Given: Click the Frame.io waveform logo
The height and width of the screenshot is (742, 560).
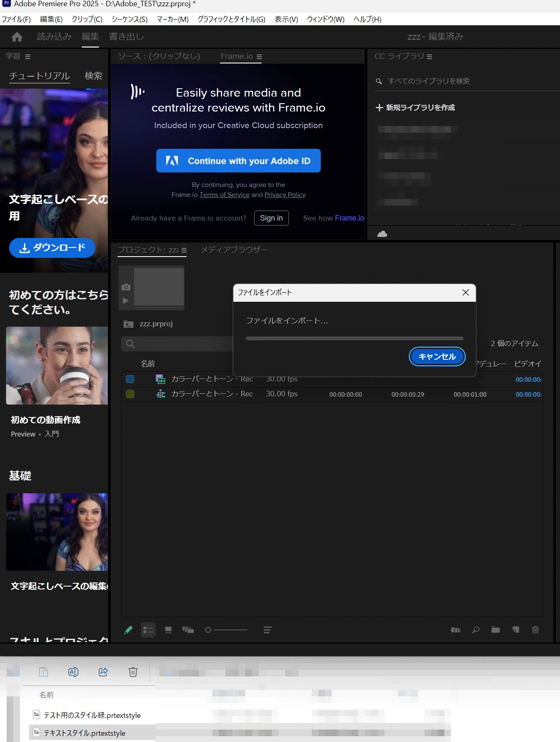Looking at the screenshot, I should (138, 92).
